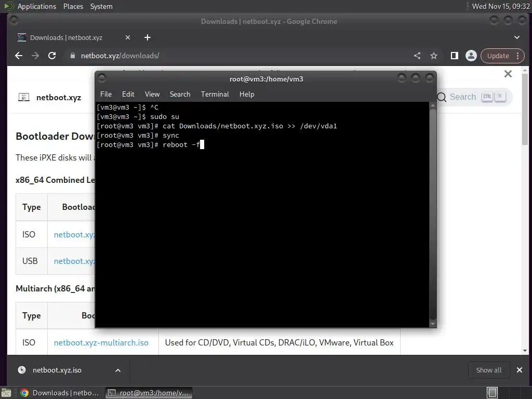Close the downloads bar

520,370
